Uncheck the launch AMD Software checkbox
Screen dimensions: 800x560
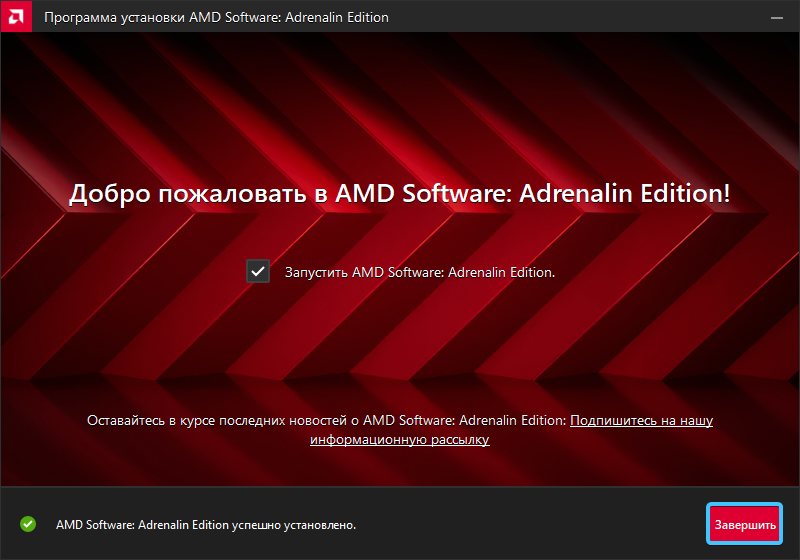(x=258, y=271)
